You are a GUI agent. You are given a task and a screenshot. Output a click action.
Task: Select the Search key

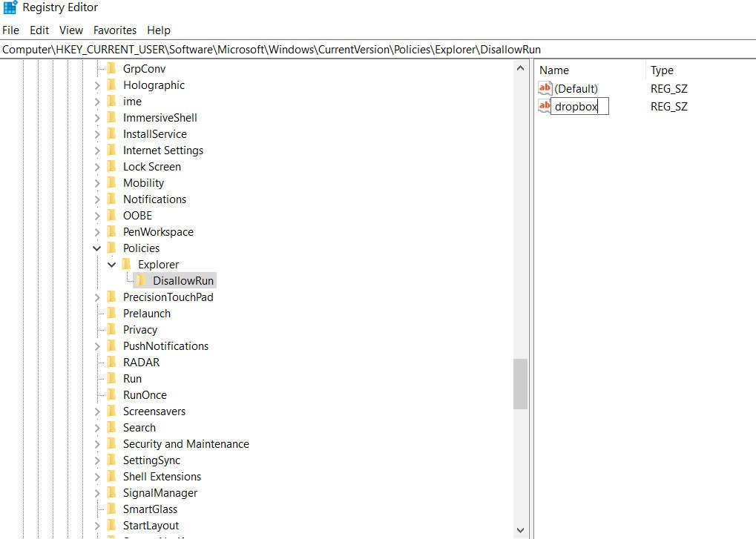(x=139, y=427)
